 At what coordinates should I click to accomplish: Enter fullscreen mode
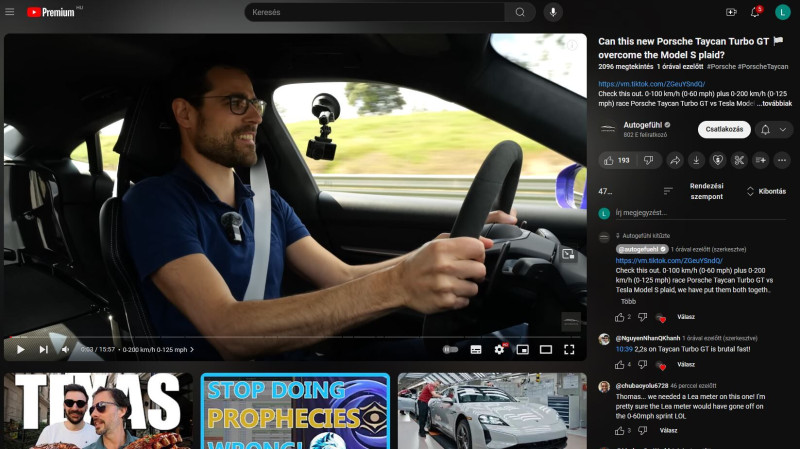[569, 350]
